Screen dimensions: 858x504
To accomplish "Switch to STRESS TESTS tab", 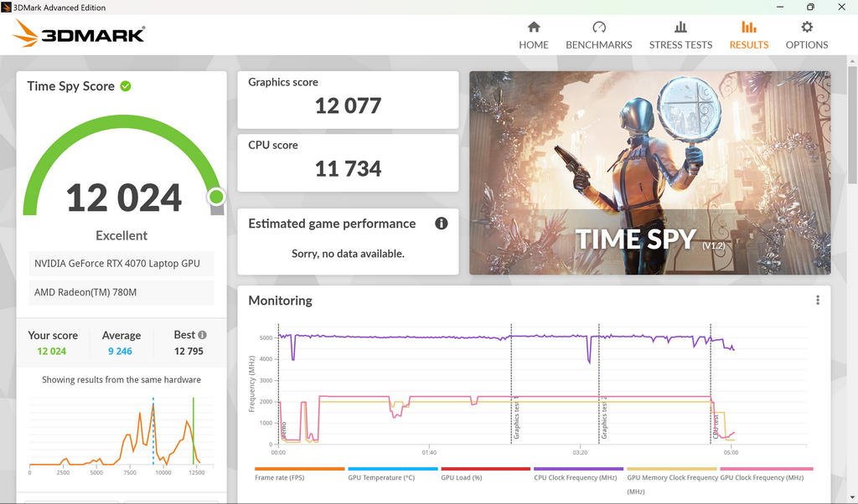I will [680, 35].
